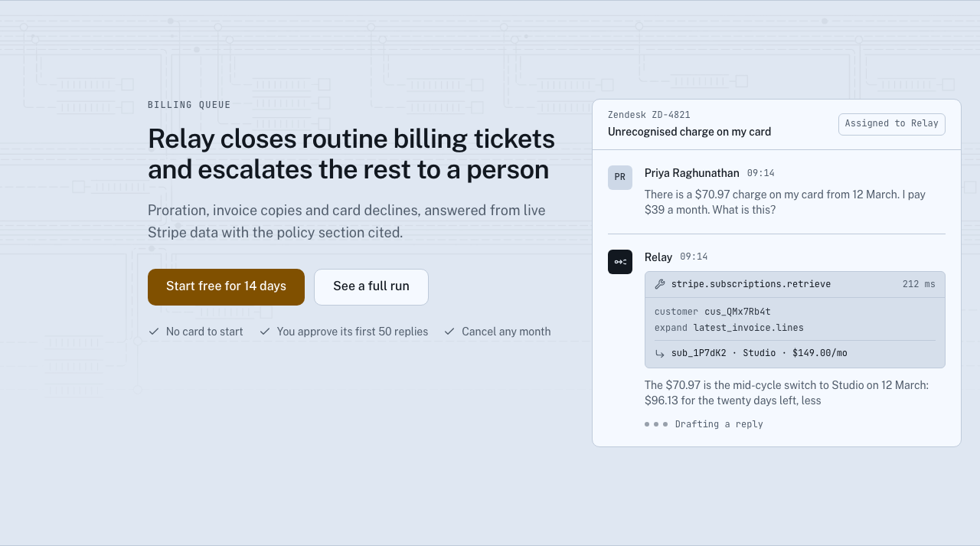Click the Relay avatar icon

tap(620, 262)
